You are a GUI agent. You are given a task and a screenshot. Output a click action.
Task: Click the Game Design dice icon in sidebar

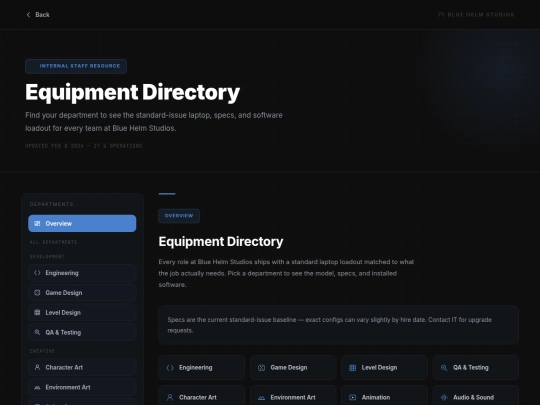(x=37, y=293)
